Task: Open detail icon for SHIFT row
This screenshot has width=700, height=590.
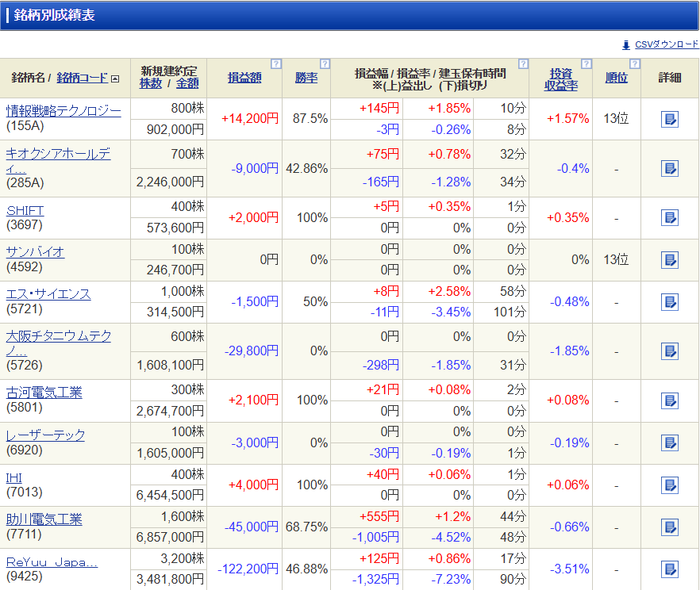Action: click(x=669, y=217)
